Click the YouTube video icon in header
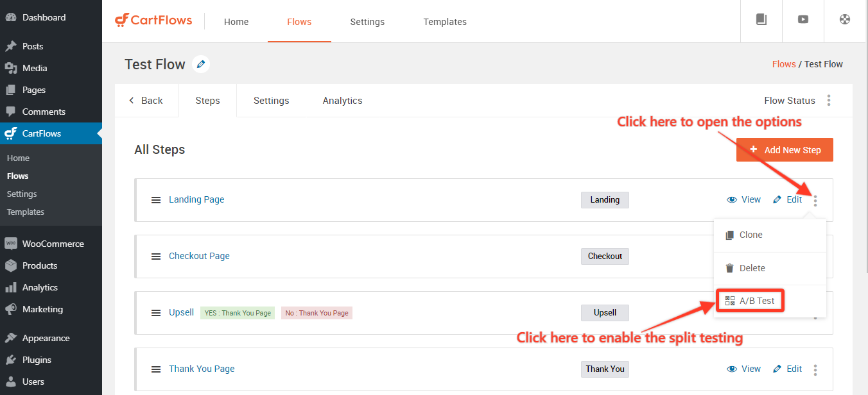The width and height of the screenshot is (868, 395). coord(803,19)
